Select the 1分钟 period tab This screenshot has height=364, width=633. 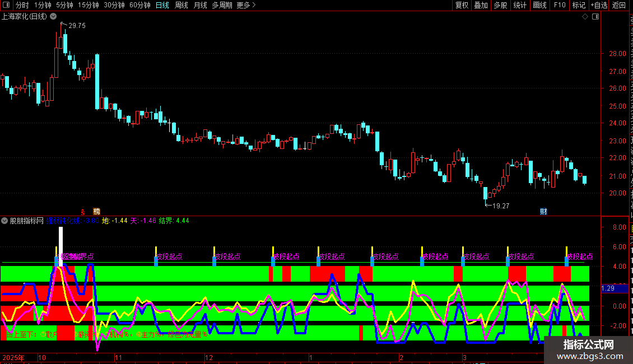[43, 5]
